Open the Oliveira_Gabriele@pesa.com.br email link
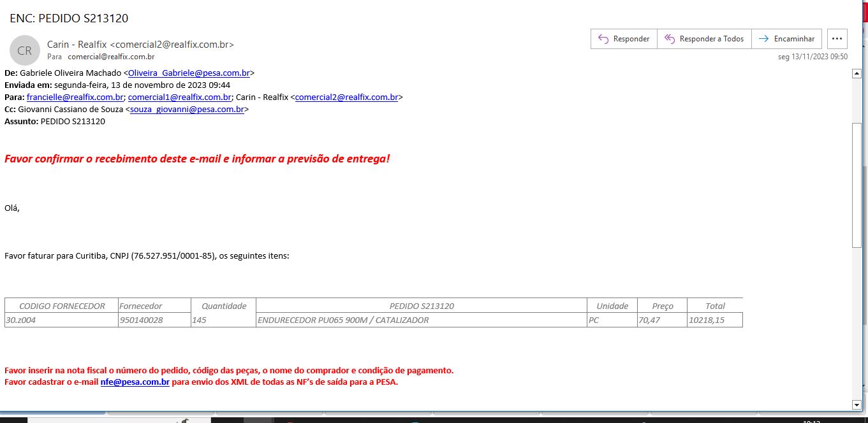 coord(189,73)
